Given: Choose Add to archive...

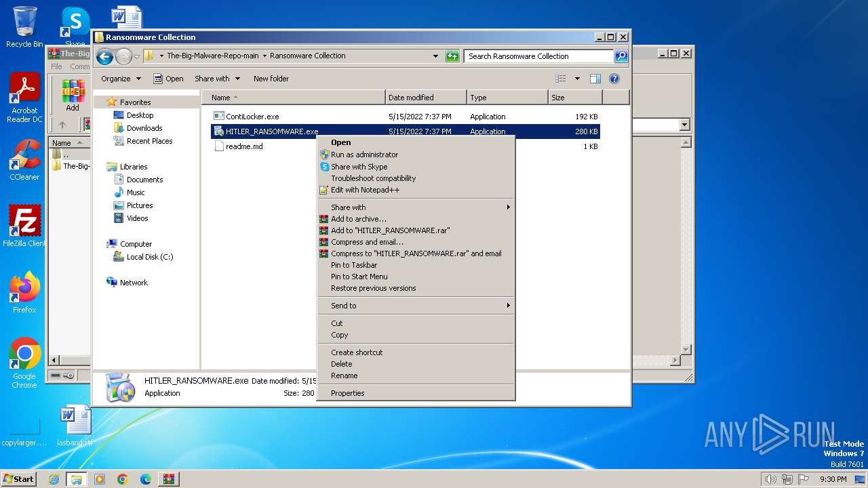Looking at the screenshot, I should click(x=416, y=219).
